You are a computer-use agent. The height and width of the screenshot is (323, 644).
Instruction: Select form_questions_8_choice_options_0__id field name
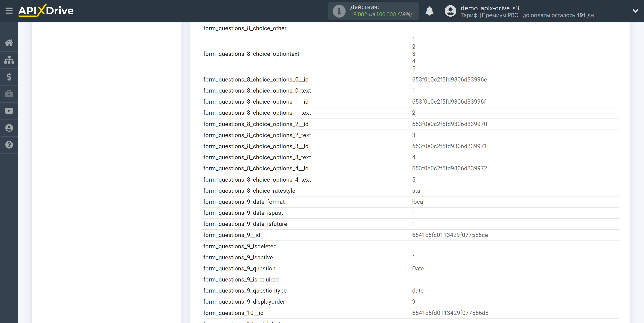(x=256, y=80)
